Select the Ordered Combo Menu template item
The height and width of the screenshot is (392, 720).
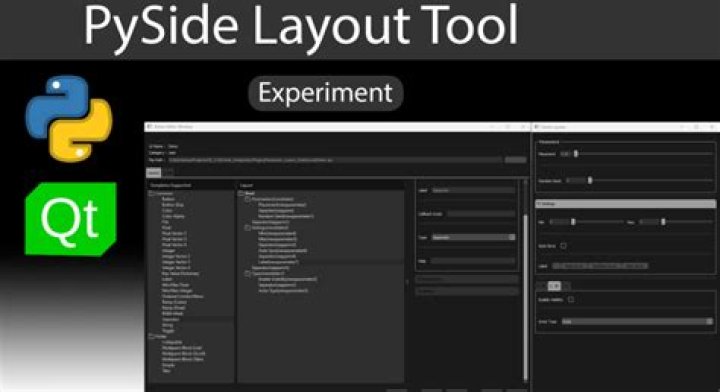[182, 297]
